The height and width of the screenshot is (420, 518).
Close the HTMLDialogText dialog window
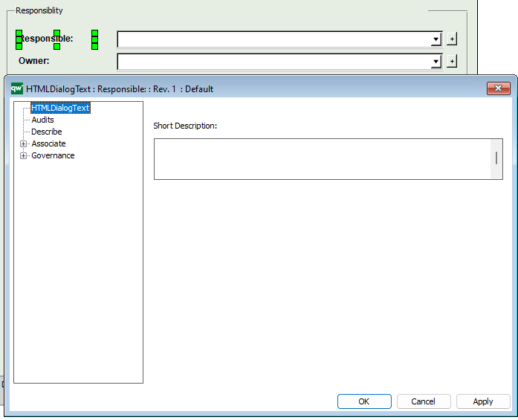click(498, 88)
